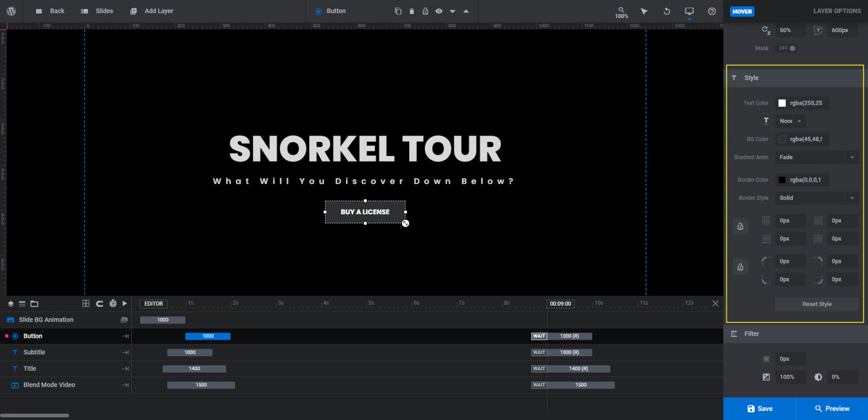Lock the Button layer using padlock icon
This screenshot has height=420, width=868.
(x=426, y=11)
